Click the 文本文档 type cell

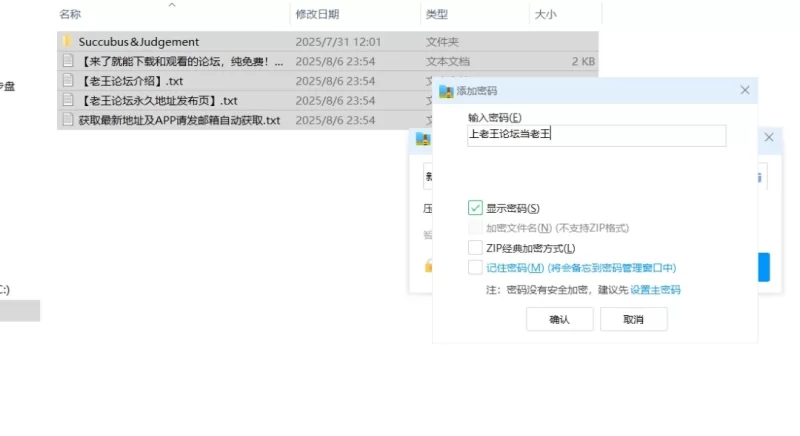(x=447, y=62)
